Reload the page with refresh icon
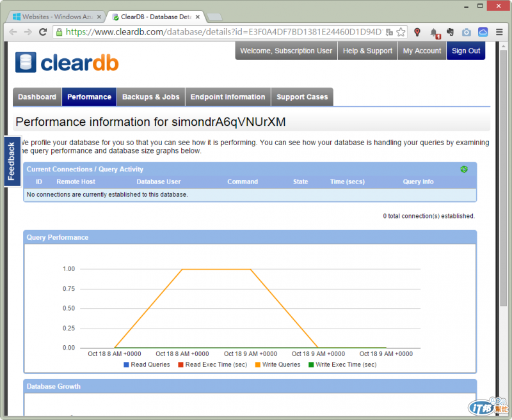This screenshot has width=512, height=420. (43, 32)
